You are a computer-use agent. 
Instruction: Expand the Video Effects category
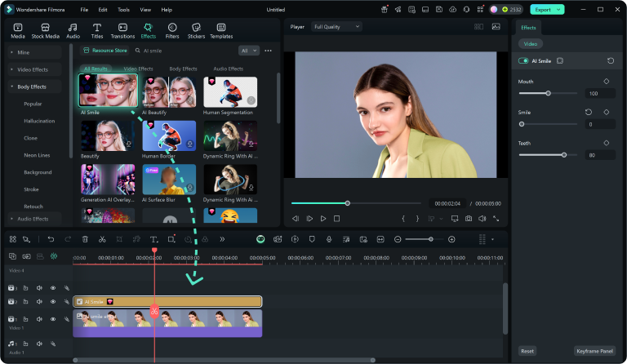point(33,69)
